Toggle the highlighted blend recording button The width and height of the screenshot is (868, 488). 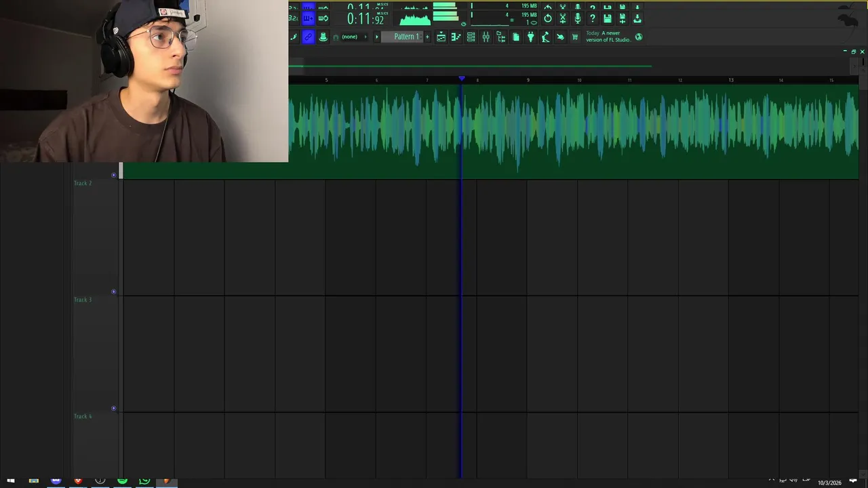[309, 18]
